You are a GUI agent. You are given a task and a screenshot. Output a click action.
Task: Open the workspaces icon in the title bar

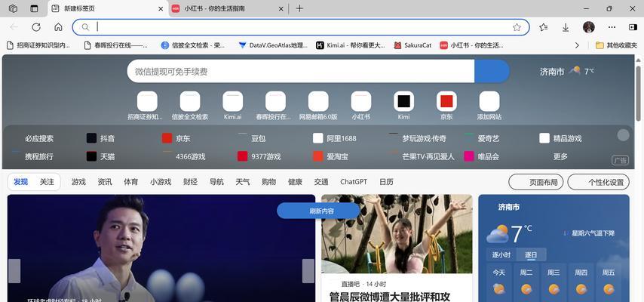13,8
